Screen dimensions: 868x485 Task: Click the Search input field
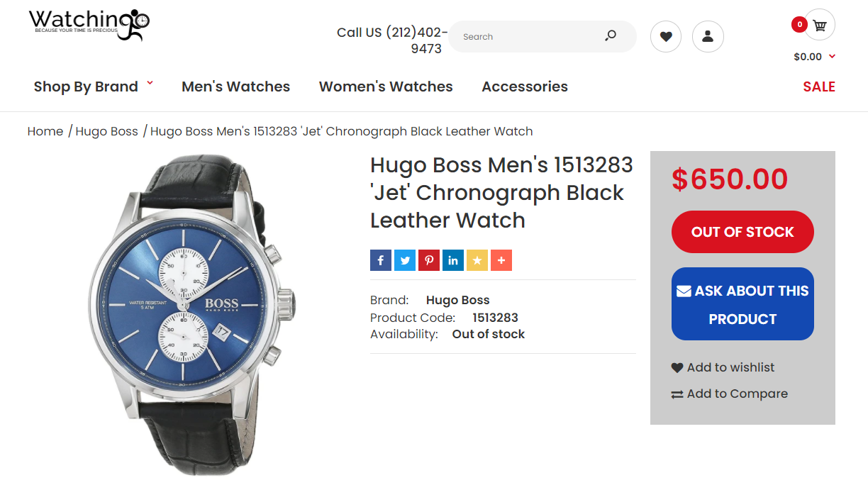click(528, 36)
